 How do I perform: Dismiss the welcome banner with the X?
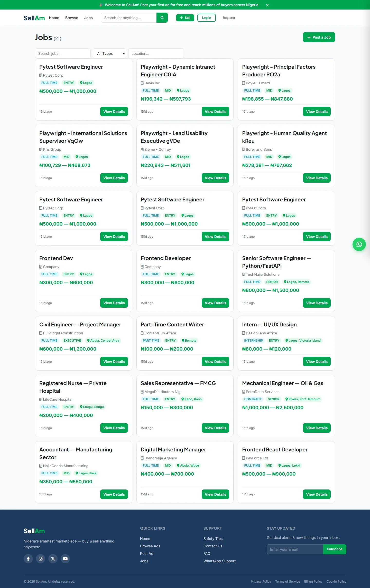pos(267,5)
